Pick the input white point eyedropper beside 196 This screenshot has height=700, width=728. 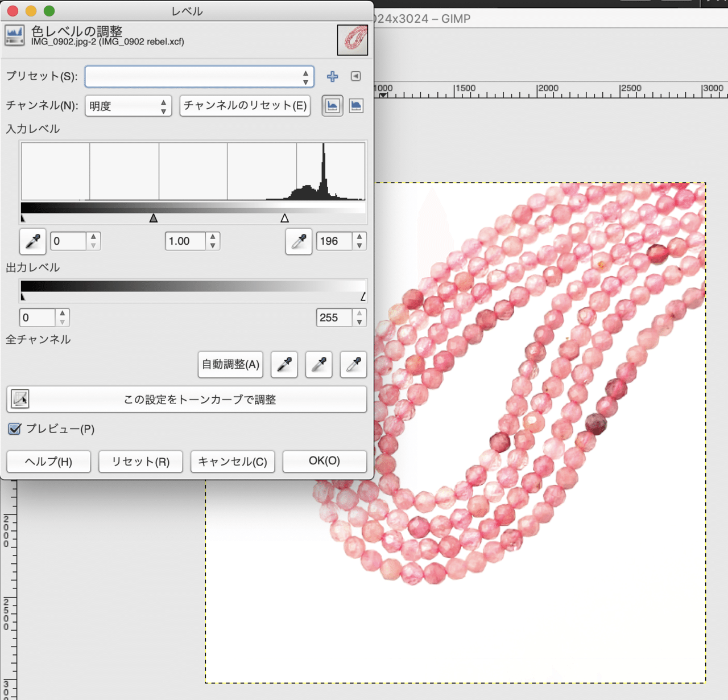pos(299,241)
